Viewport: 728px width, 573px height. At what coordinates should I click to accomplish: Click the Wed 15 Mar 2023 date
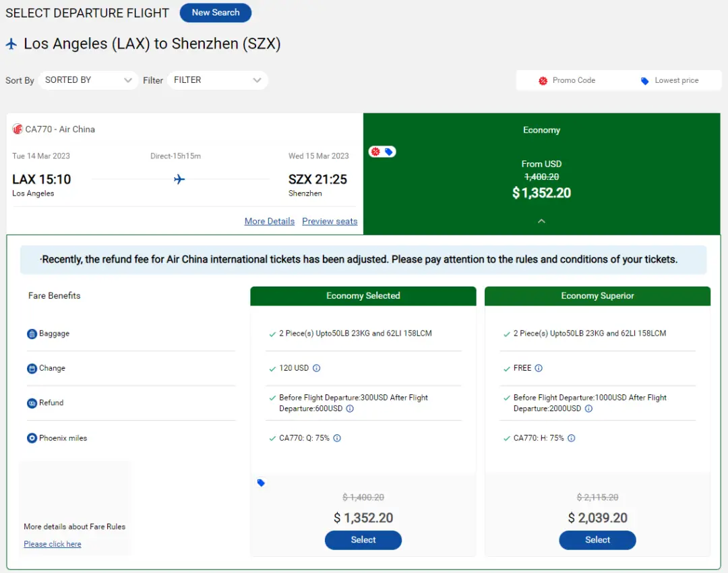pyautogui.click(x=318, y=156)
